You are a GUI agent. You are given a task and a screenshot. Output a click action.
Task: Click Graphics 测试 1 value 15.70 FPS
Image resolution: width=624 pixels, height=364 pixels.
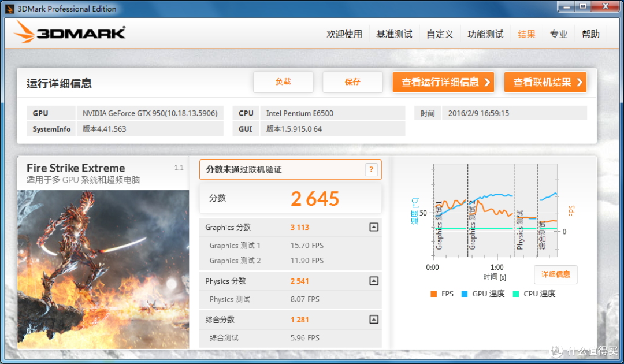click(307, 246)
